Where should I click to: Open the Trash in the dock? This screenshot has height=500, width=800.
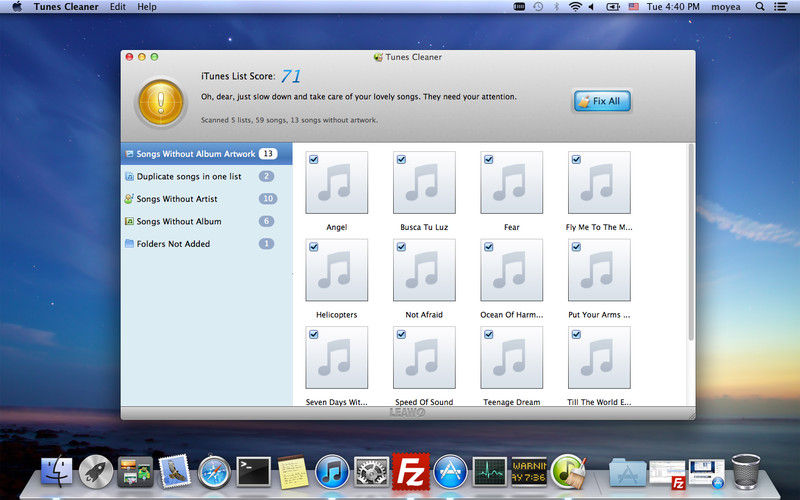(x=746, y=472)
